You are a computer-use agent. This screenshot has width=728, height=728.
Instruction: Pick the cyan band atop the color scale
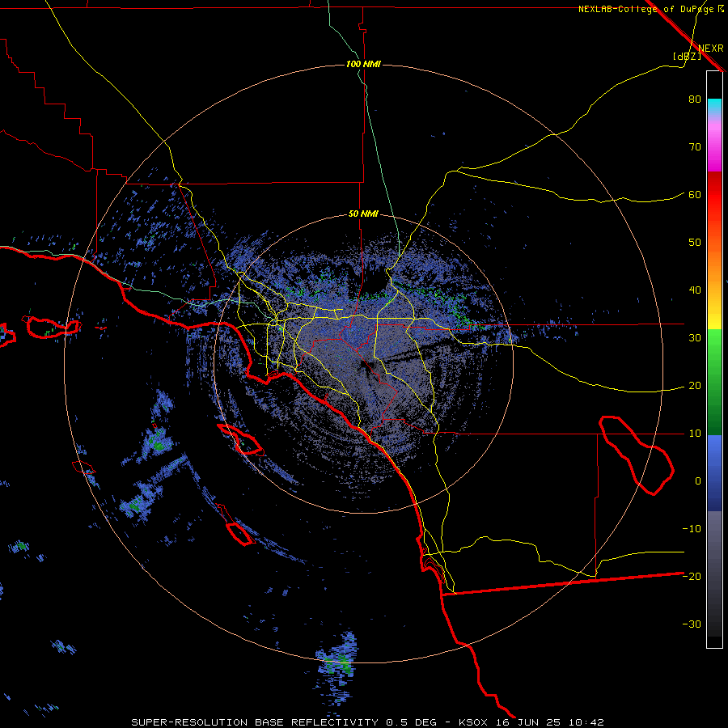click(714, 106)
